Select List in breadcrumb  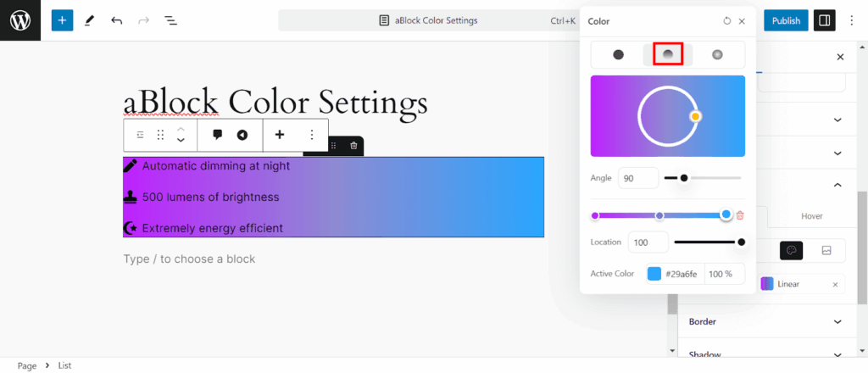[64, 366]
